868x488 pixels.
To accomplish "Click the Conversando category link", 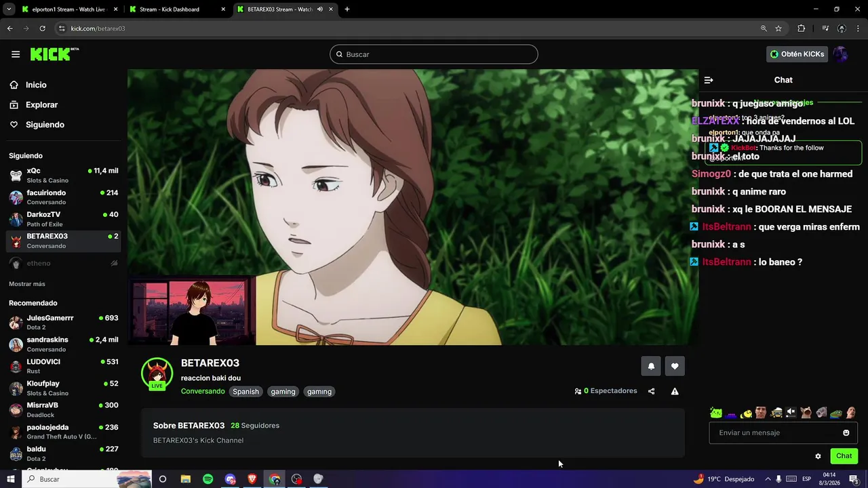I will coord(203,391).
